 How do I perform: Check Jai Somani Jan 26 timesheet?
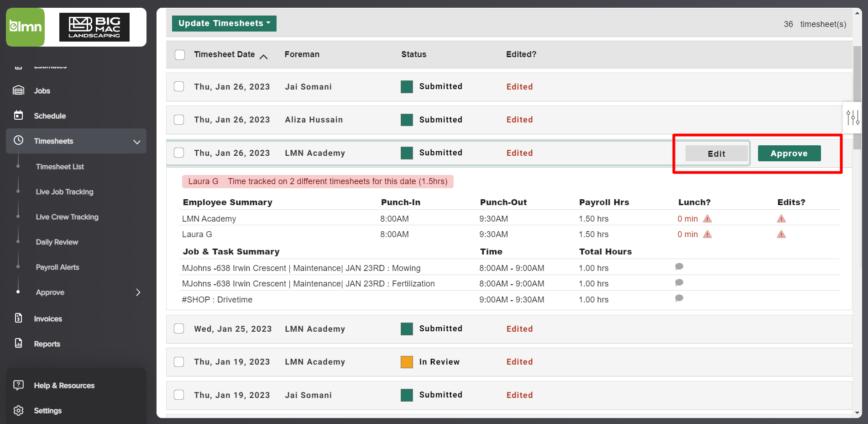click(179, 86)
